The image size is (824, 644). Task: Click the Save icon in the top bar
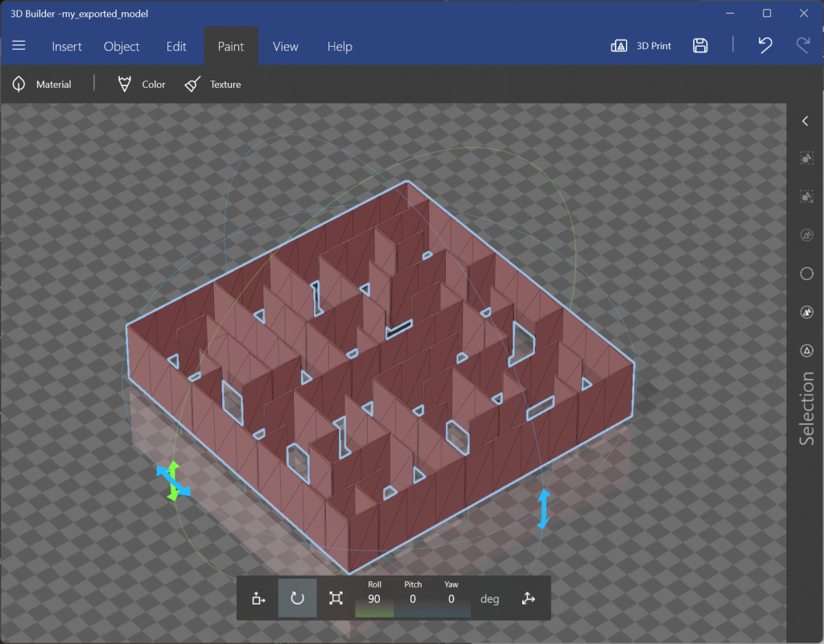[700, 46]
